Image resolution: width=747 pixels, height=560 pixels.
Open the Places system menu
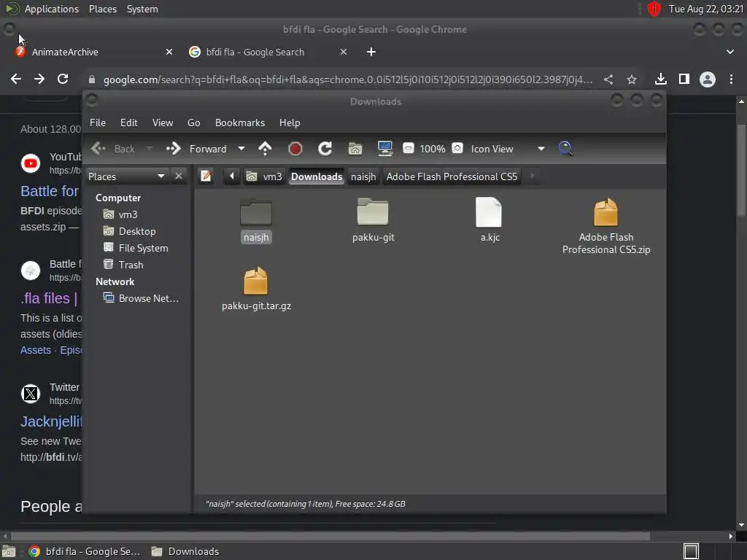click(103, 9)
